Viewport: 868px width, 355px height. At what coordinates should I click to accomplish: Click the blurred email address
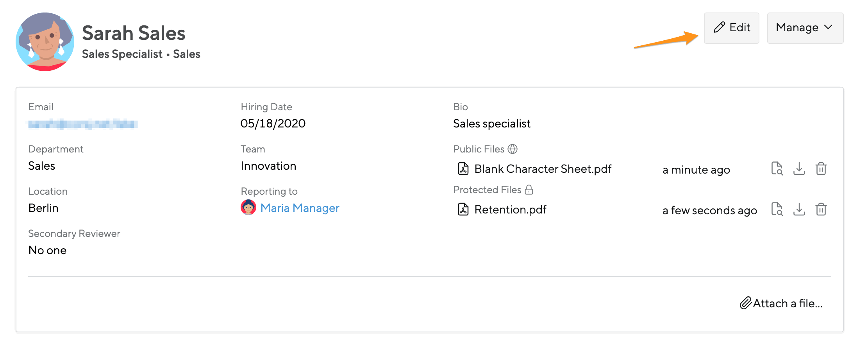pos(83,124)
